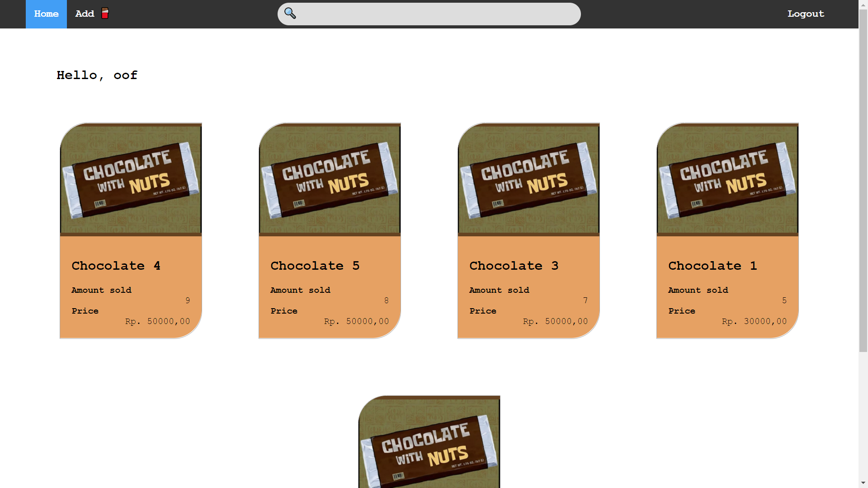This screenshot has width=868, height=488.
Task: Click the Logout link
Action: (806, 14)
